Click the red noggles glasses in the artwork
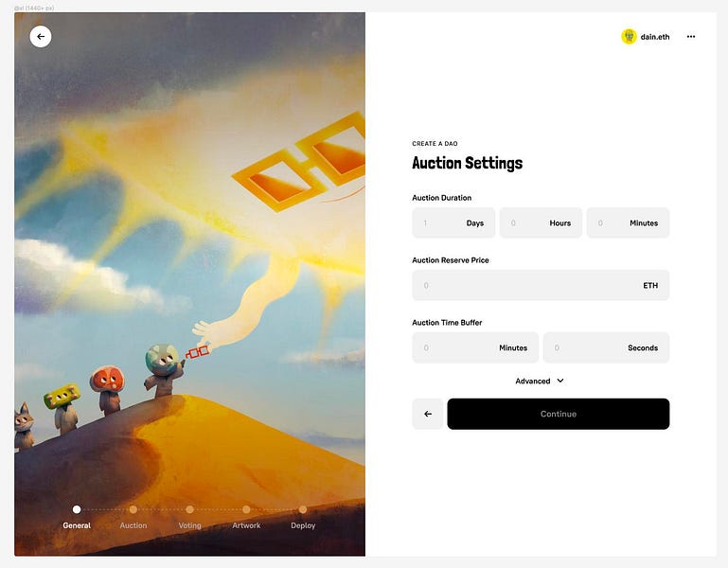Screen dimensions: 728x568 [x=197, y=352]
